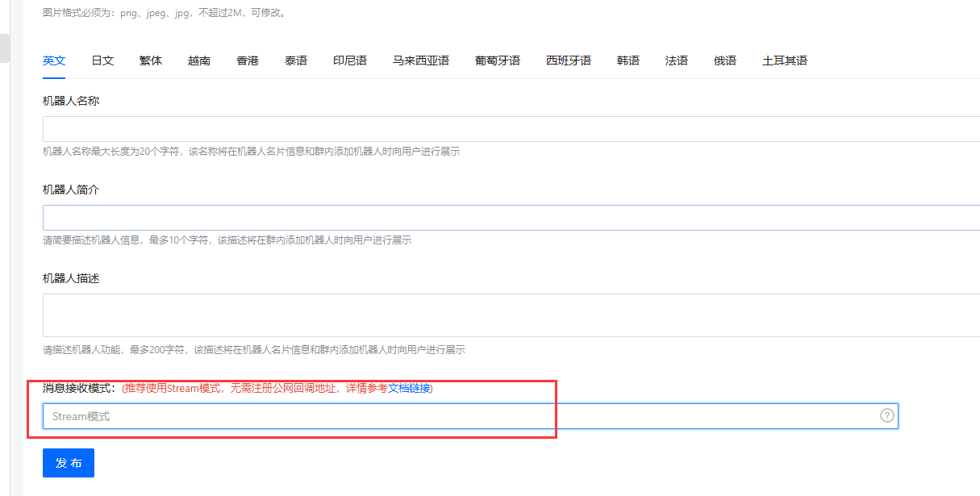The image size is (980, 496).
Task: Switch to the 马来西亚语 tab
Action: pyautogui.click(x=421, y=60)
